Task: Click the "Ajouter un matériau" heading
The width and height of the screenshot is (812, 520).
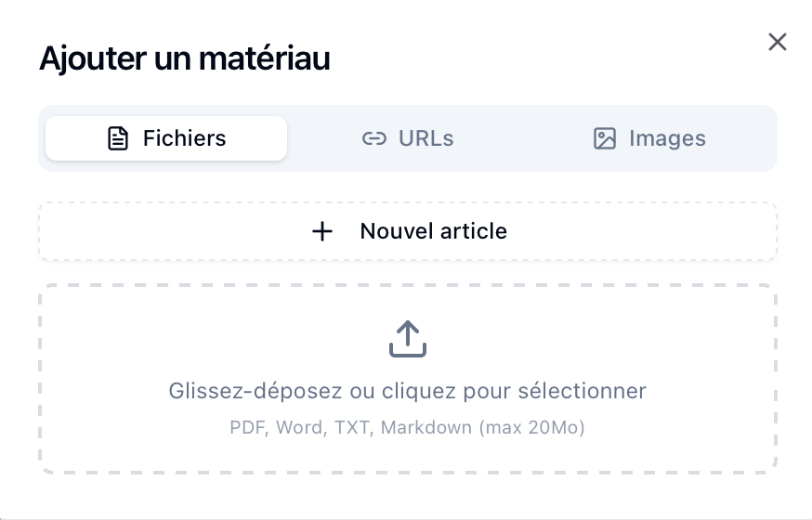Action: click(x=184, y=58)
